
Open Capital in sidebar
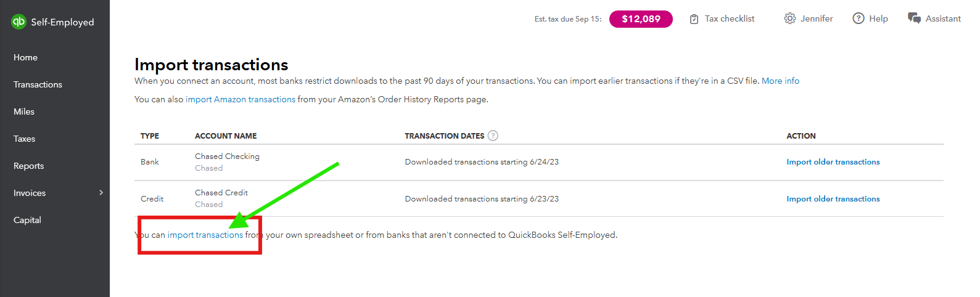click(x=27, y=220)
